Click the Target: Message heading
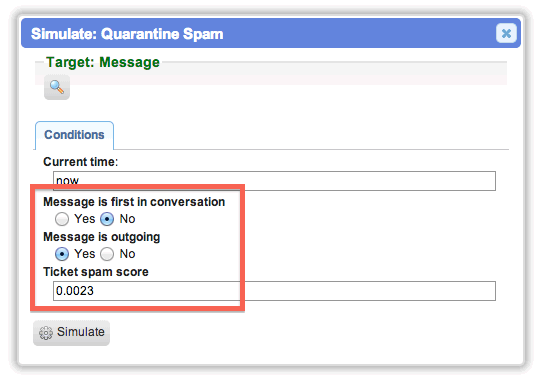 [x=103, y=62]
